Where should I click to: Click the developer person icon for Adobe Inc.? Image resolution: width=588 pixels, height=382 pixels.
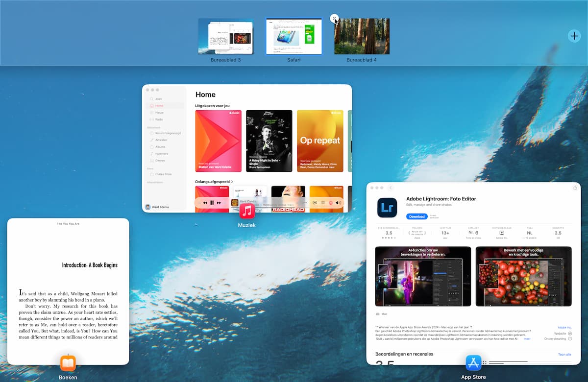(502, 233)
